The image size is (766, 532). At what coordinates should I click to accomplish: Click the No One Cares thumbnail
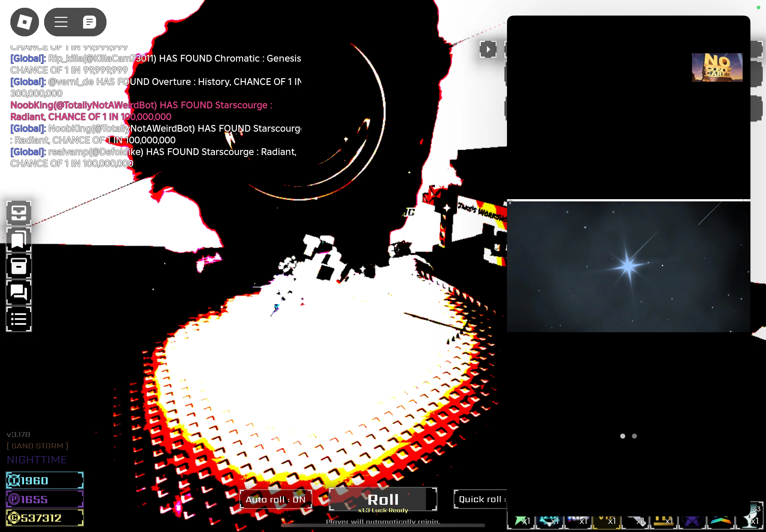click(x=717, y=67)
